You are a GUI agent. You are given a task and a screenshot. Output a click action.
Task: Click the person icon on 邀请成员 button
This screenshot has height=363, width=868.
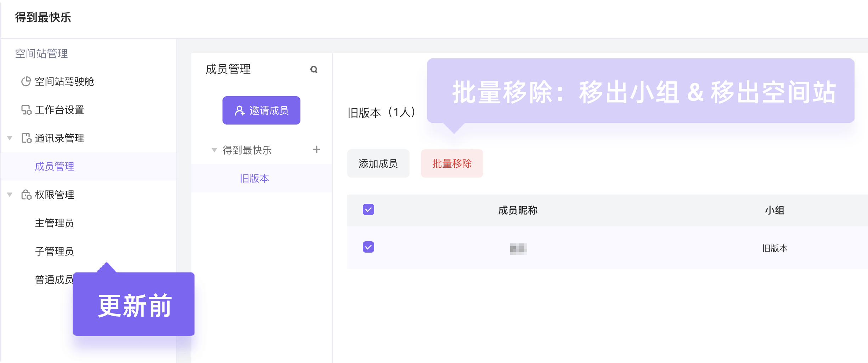(x=239, y=110)
